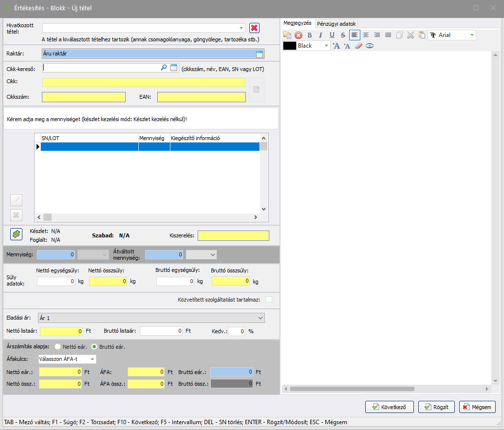504x430 pixels.
Task: Open the Eladási ár dropdown
Action: point(259,318)
